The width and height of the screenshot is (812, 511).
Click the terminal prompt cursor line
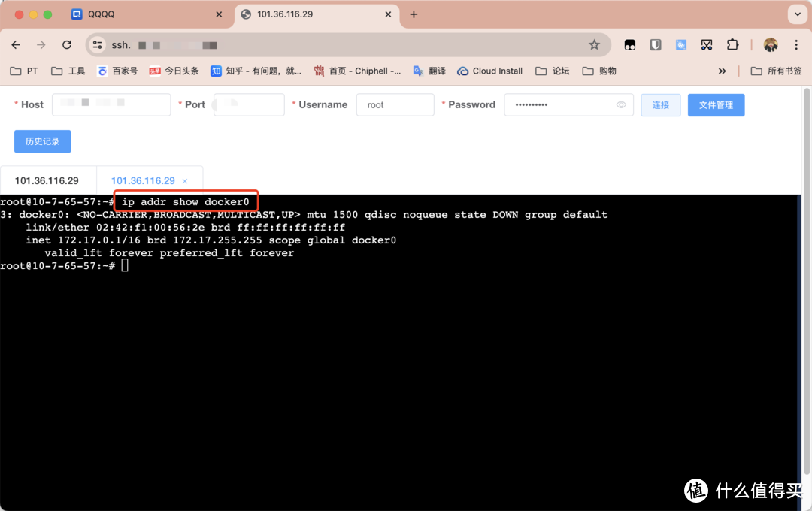coord(64,265)
